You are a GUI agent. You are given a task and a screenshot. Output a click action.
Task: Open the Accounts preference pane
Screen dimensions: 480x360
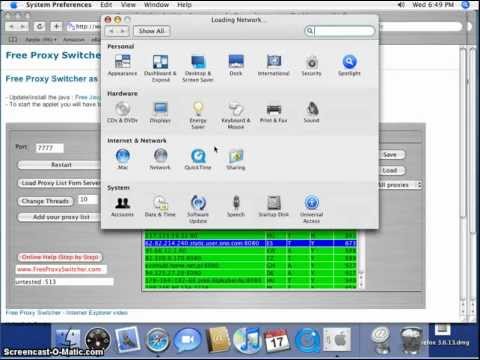point(122,207)
